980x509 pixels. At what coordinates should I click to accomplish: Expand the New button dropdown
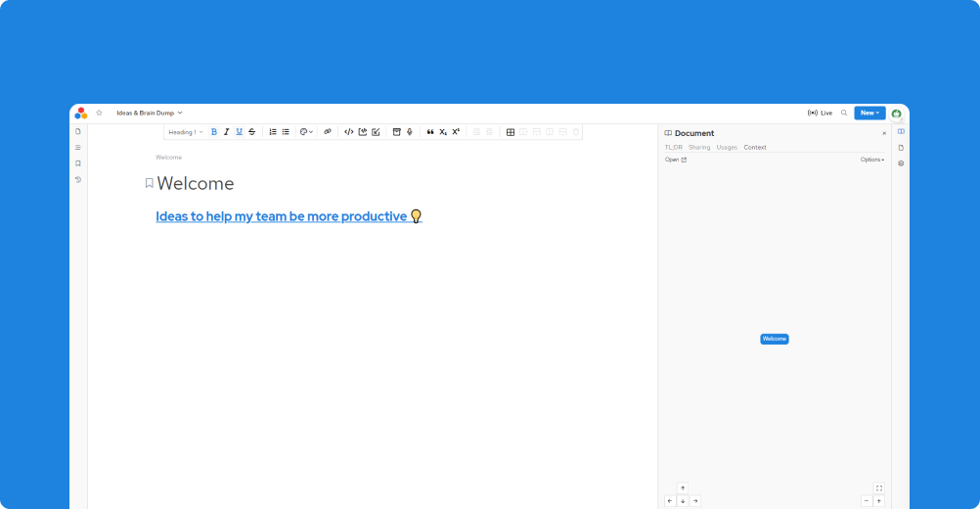point(869,113)
